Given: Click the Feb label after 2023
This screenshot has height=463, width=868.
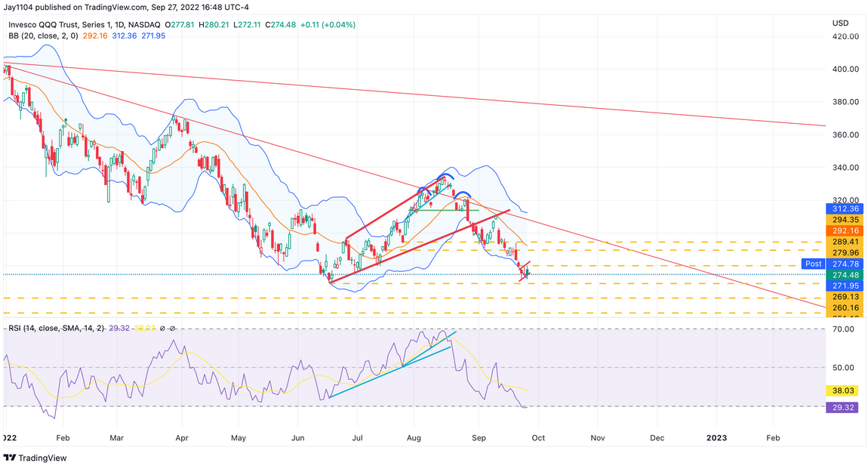Looking at the screenshot, I should point(773,438).
